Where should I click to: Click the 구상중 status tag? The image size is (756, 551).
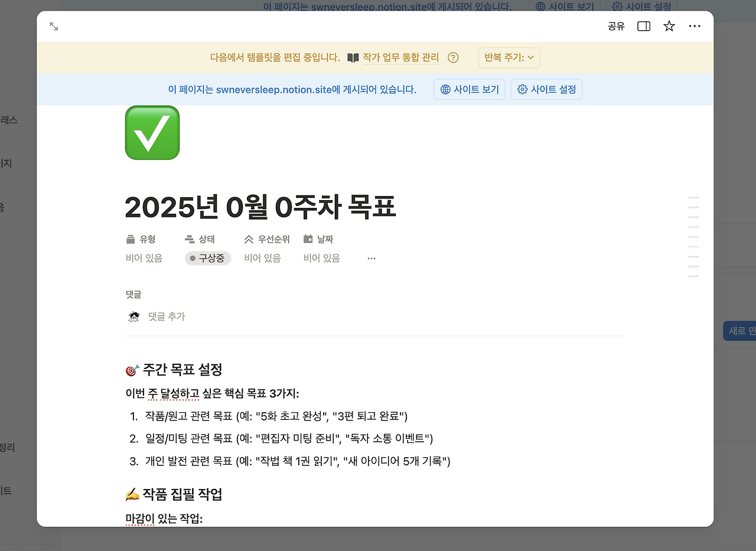(x=207, y=258)
